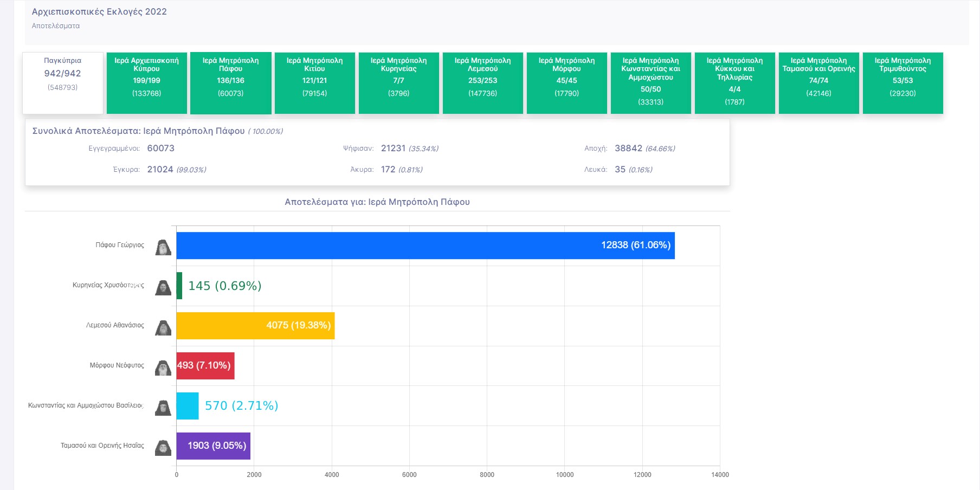Viewport: 980px width, 490px height.
Task: Click Μόρφου Νεόφυτος candidate portrait icon
Action: point(163,367)
